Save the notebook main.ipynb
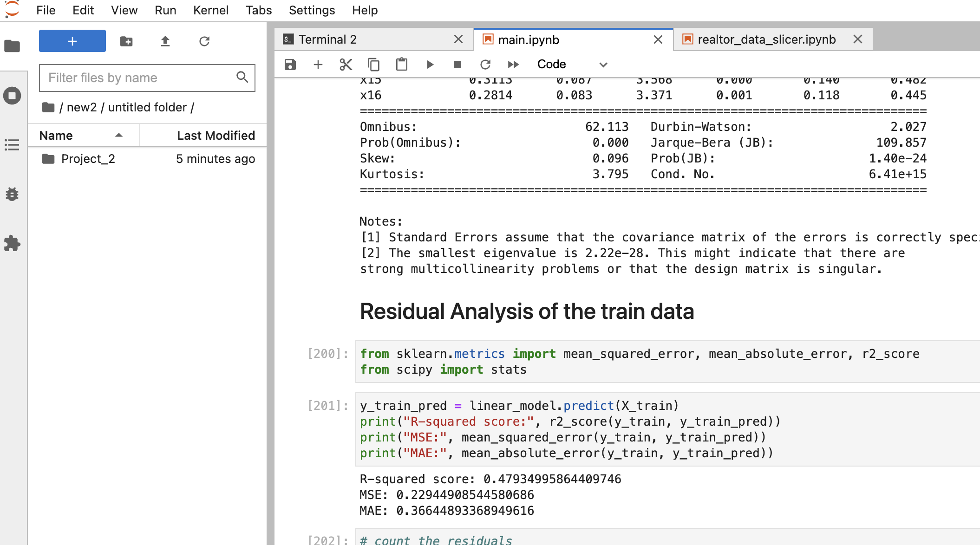Screen dimensions: 980x545 click(290, 65)
